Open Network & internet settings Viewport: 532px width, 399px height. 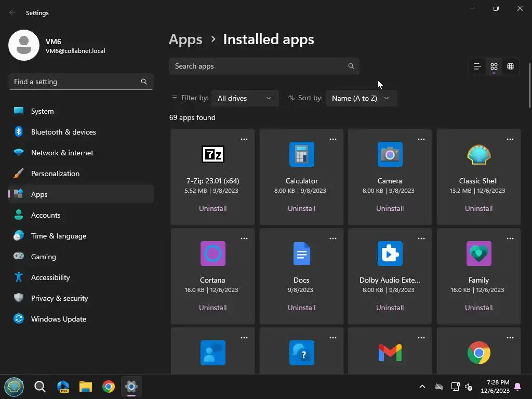[81, 153]
